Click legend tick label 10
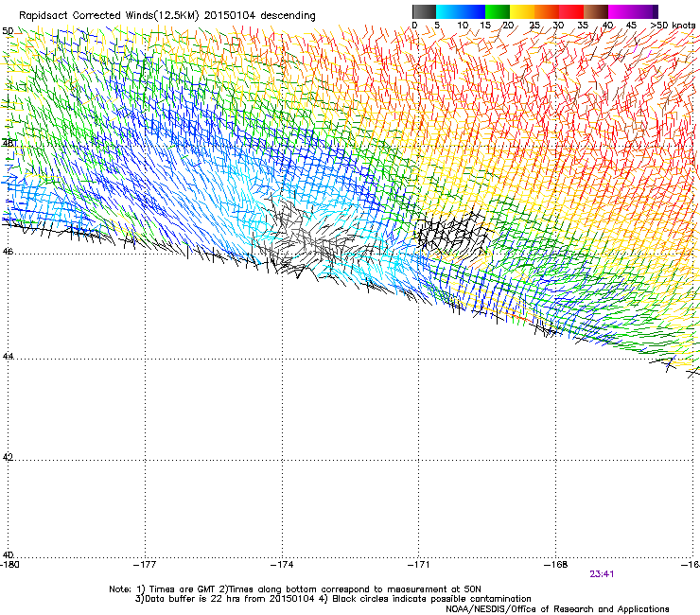Viewport: 700px width, 615px height. [x=463, y=26]
